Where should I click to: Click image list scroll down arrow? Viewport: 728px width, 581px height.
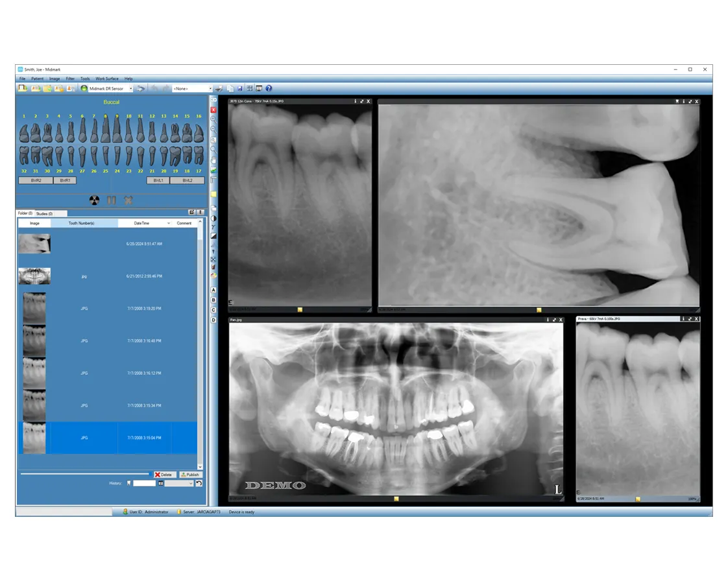(200, 467)
